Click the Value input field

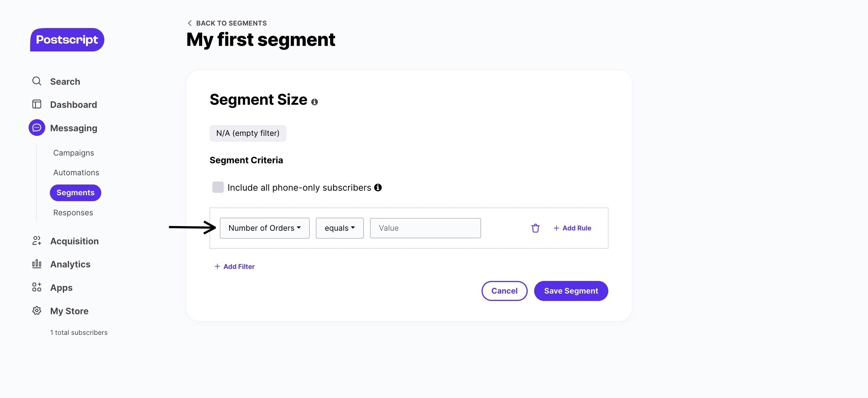[x=425, y=228]
